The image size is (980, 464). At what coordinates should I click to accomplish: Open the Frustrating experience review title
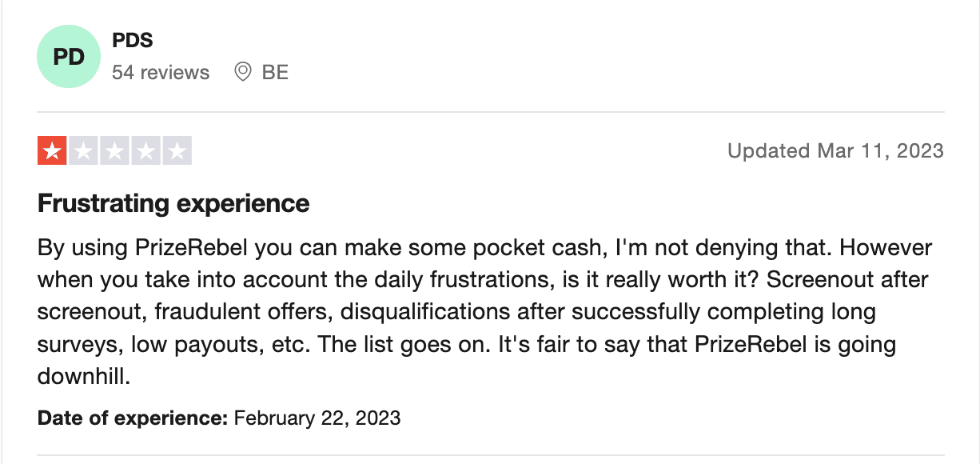[x=173, y=204]
